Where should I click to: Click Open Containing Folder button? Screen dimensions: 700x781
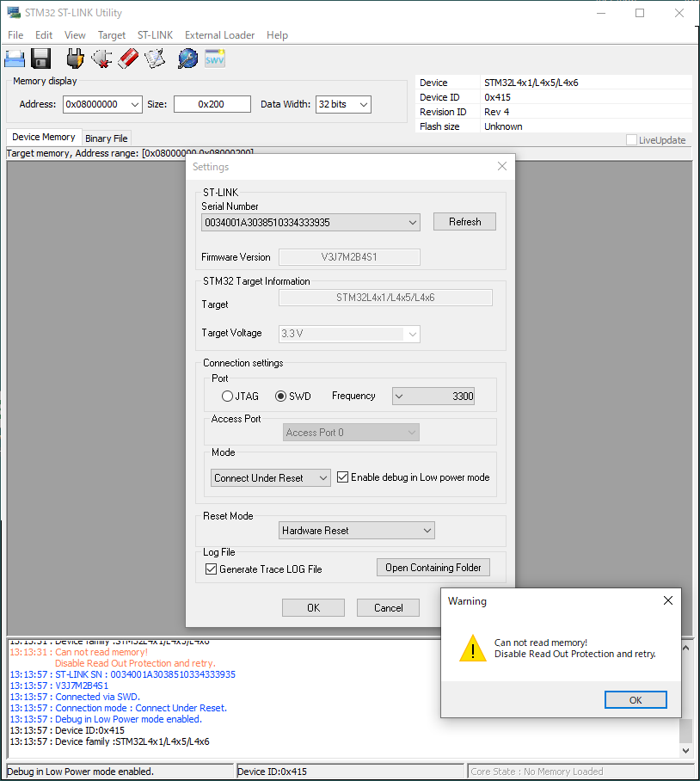tap(433, 568)
